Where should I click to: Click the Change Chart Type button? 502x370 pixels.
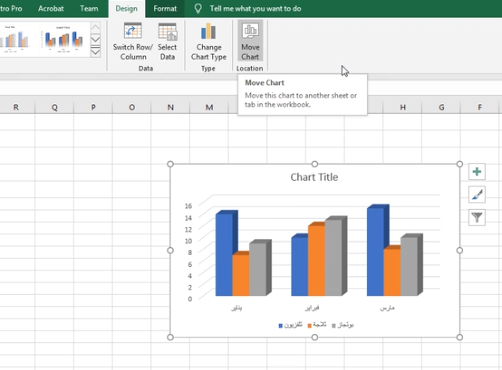click(x=209, y=42)
